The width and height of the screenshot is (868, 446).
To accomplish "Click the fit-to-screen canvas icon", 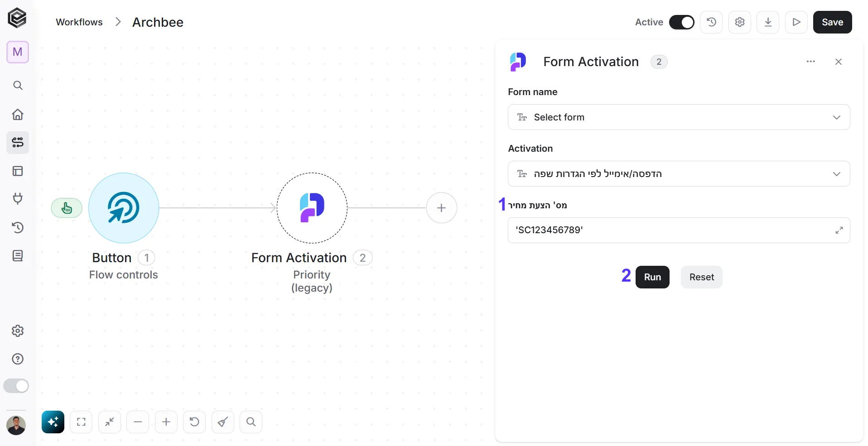I will click(x=81, y=422).
